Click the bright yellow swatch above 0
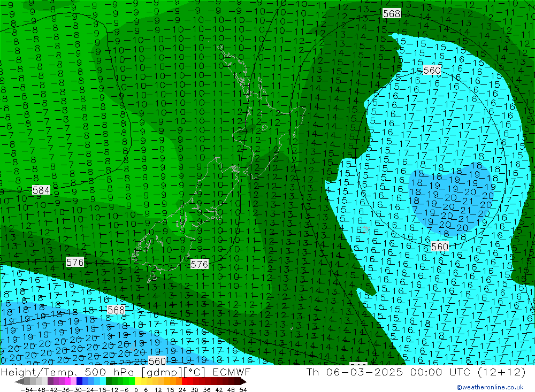 click(x=138, y=381)
